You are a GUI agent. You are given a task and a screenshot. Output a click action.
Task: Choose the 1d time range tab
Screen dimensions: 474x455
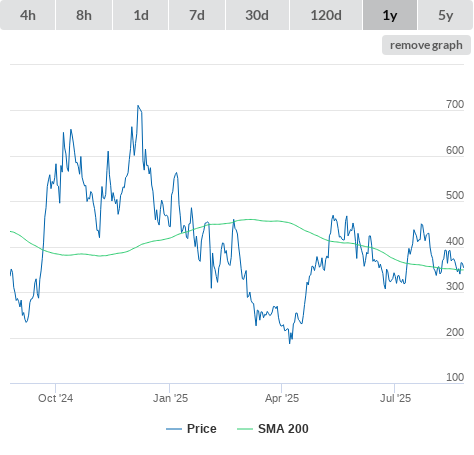[141, 15]
